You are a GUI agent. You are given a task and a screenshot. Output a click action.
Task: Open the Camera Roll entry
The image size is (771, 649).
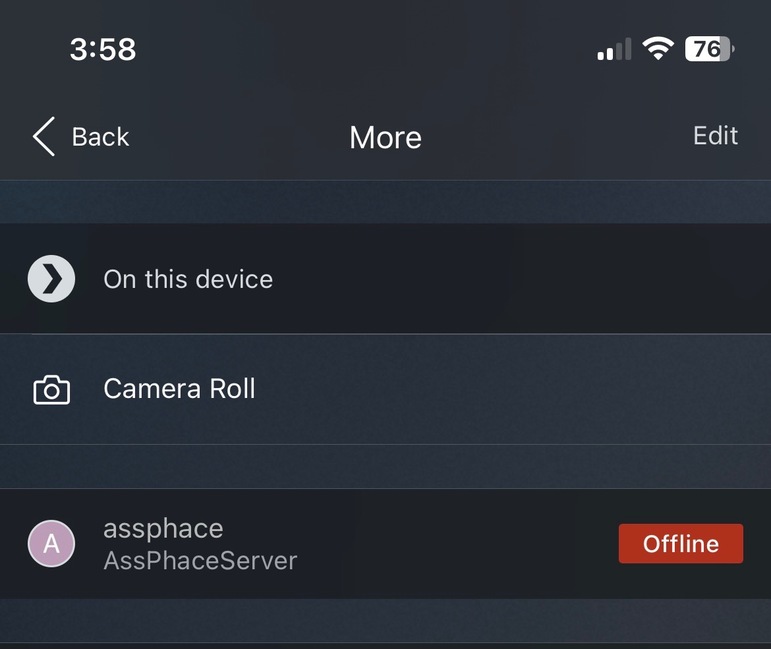[386, 389]
